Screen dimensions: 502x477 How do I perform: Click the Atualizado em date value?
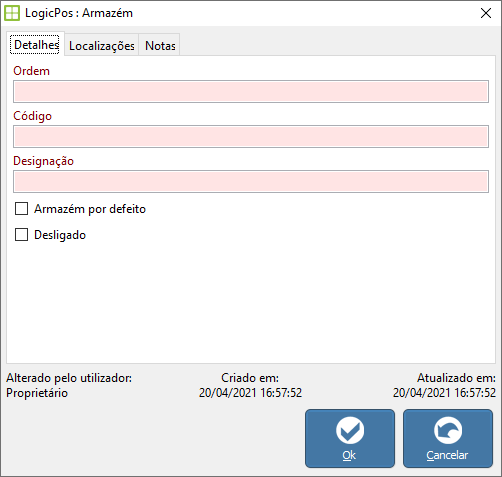[444, 393]
